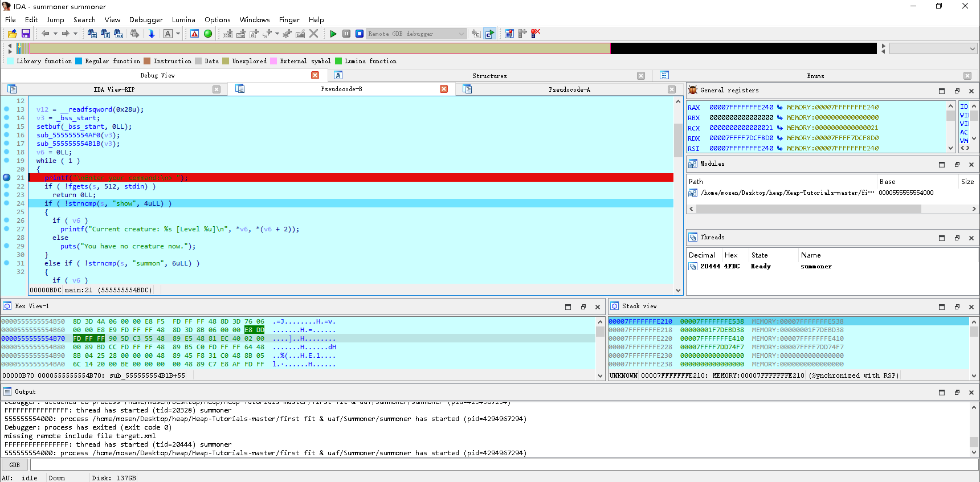Close the Debug View tab
The height and width of the screenshot is (482, 980).
click(x=315, y=75)
